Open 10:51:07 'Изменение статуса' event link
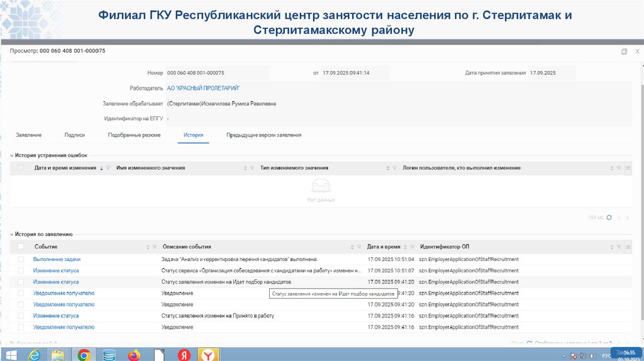The height and width of the screenshot is (361, 644). (56, 270)
